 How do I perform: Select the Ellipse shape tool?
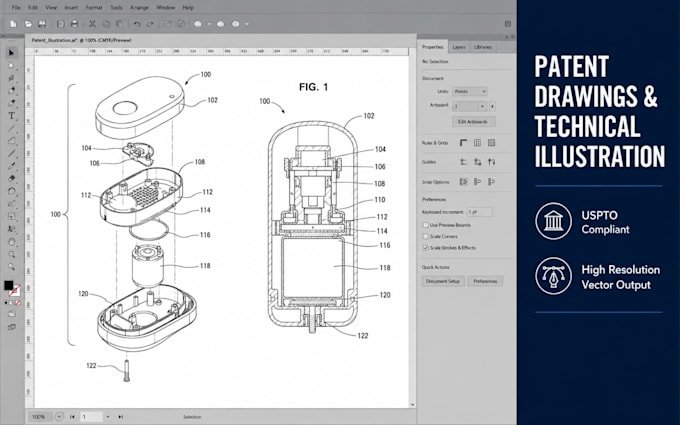coord(12,191)
